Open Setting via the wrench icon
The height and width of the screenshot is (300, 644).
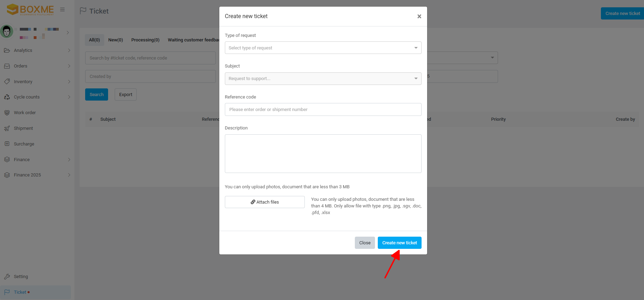7,277
